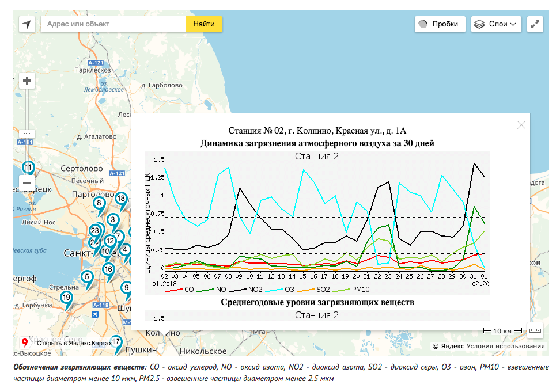
Task: Click the д. Горбунки map label
Action: point(33,305)
